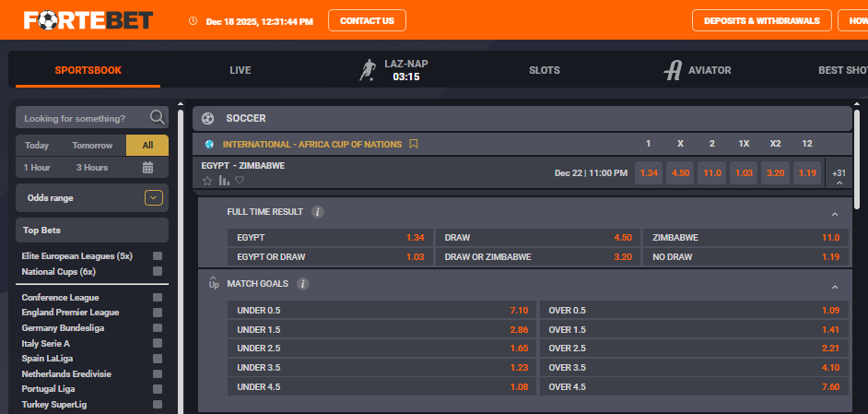Collapse the Full Time Result section
The width and height of the screenshot is (868, 414).
[x=835, y=214]
